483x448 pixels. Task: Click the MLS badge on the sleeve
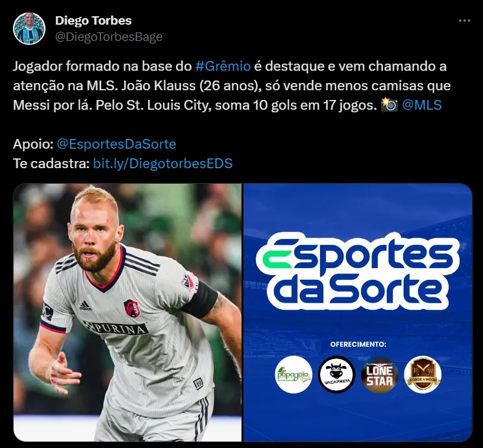pyautogui.click(x=188, y=282)
